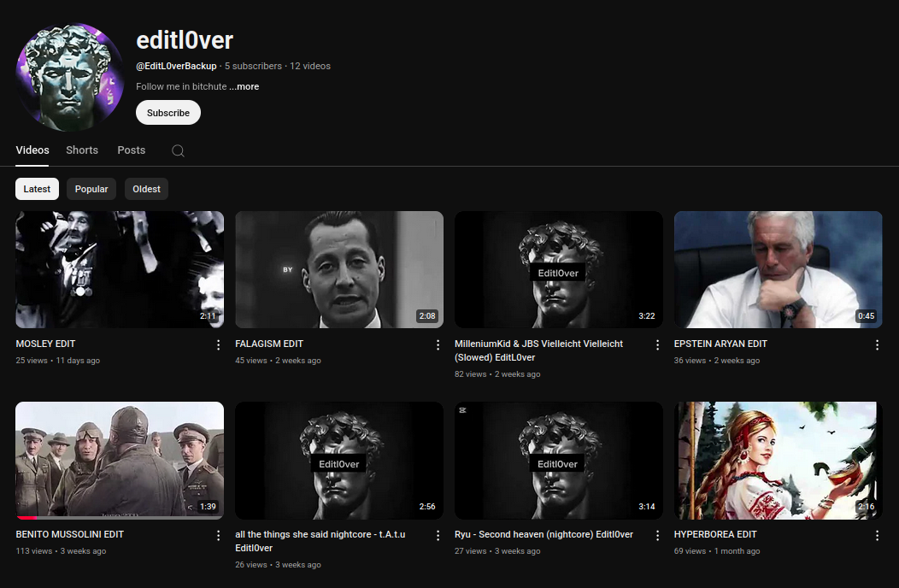Click 'Follow me in bitchute' description text
The height and width of the screenshot is (588, 899).
(x=181, y=86)
